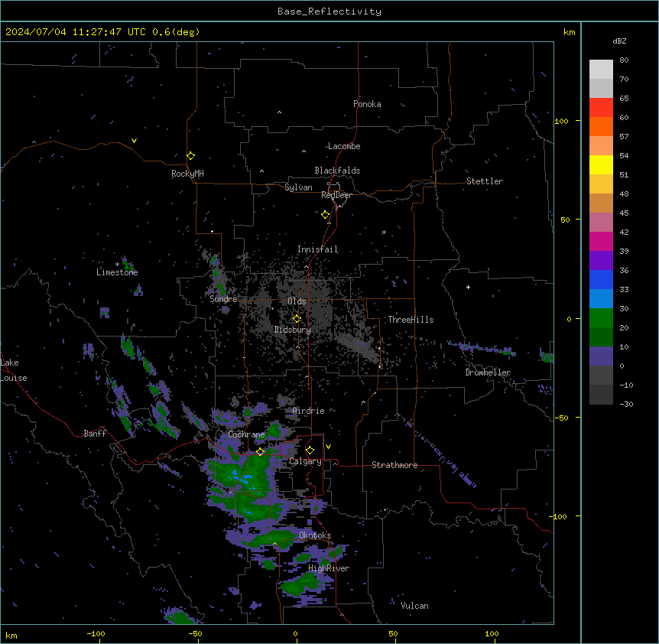Image resolution: width=659 pixels, height=644 pixels.
Task: Click the yellow V marker east of Calgary diamond
Action: [328, 447]
